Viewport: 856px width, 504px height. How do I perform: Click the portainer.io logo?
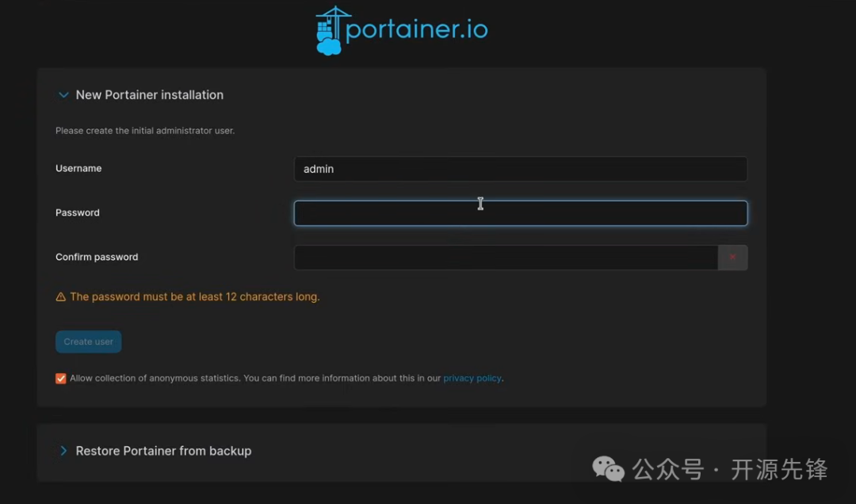pyautogui.click(x=401, y=31)
